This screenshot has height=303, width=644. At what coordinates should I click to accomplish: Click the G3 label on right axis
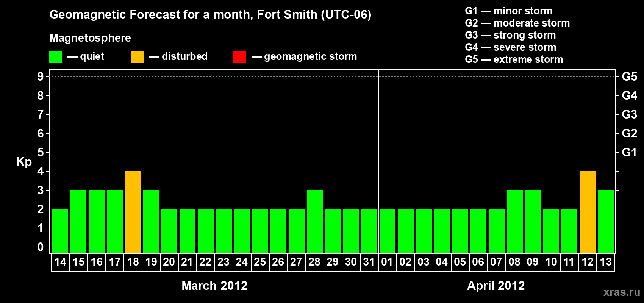pyautogui.click(x=630, y=114)
